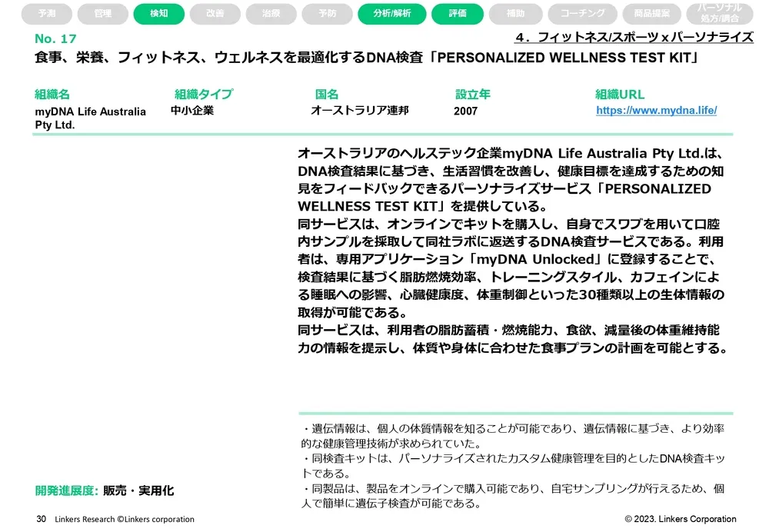Select the 治療 tag

(x=271, y=14)
